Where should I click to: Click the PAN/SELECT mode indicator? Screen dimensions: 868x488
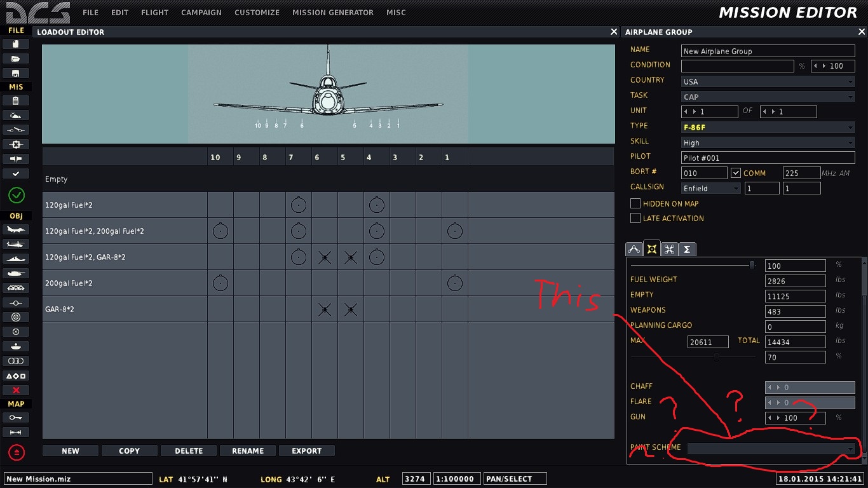[x=515, y=478]
